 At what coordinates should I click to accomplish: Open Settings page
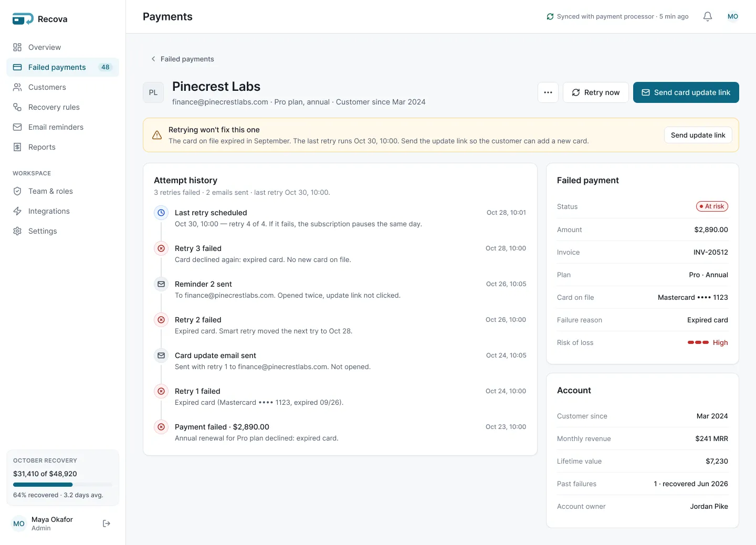[62, 231]
